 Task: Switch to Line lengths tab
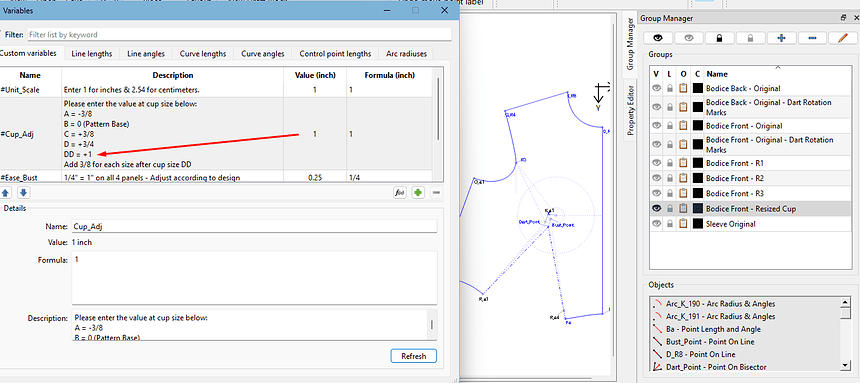tap(92, 54)
